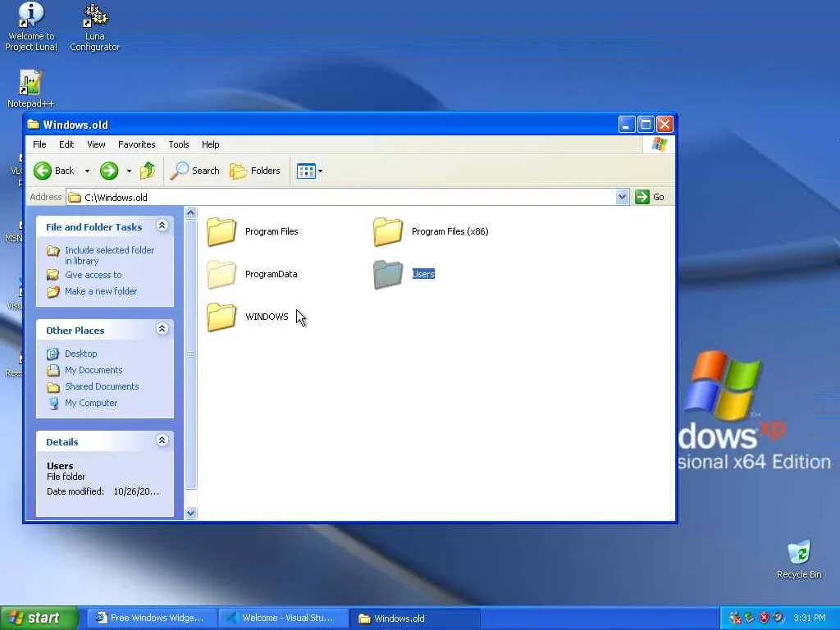Click the red shield security tray icon
Viewport: 840px width, 630px height.
pyautogui.click(x=764, y=618)
